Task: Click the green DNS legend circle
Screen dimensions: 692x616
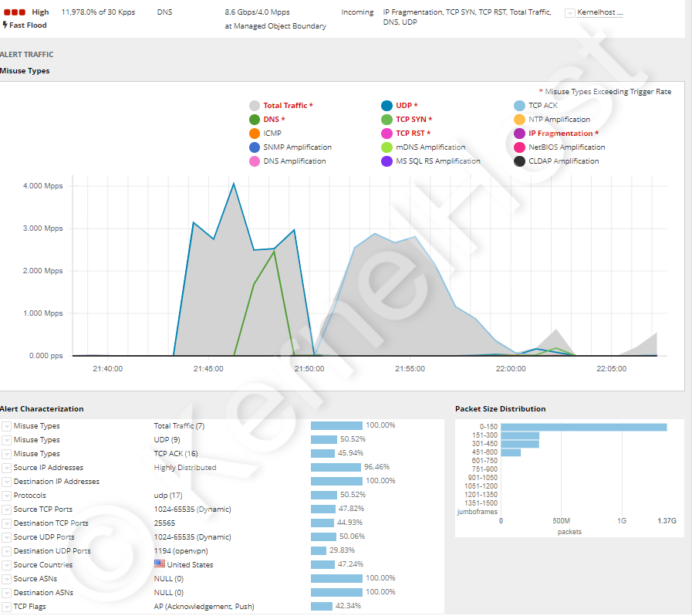Action: tap(255, 120)
